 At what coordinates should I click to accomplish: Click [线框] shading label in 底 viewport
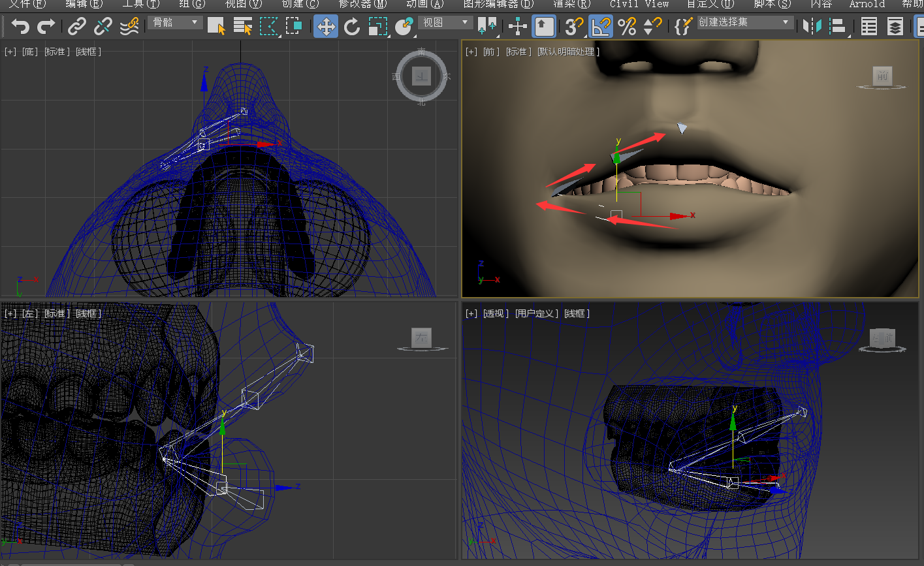88,52
